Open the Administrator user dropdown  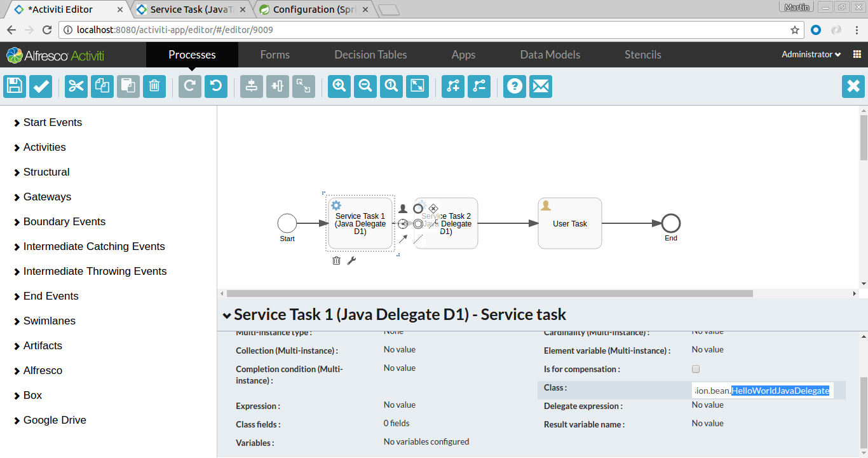coord(811,55)
